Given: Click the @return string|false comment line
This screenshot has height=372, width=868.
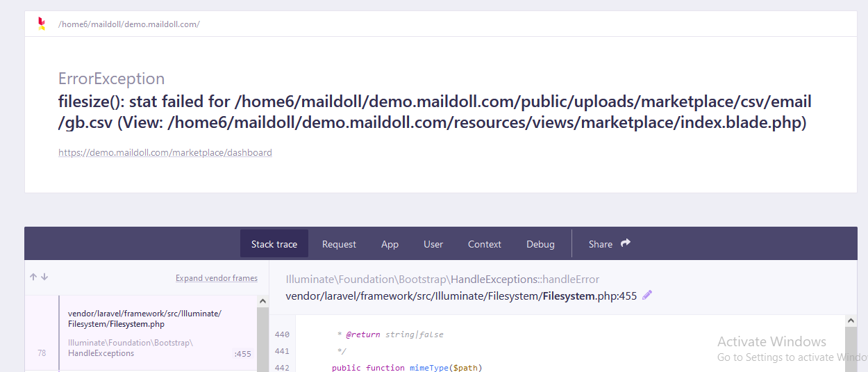Looking at the screenshot, I should [x=390, y=334].
